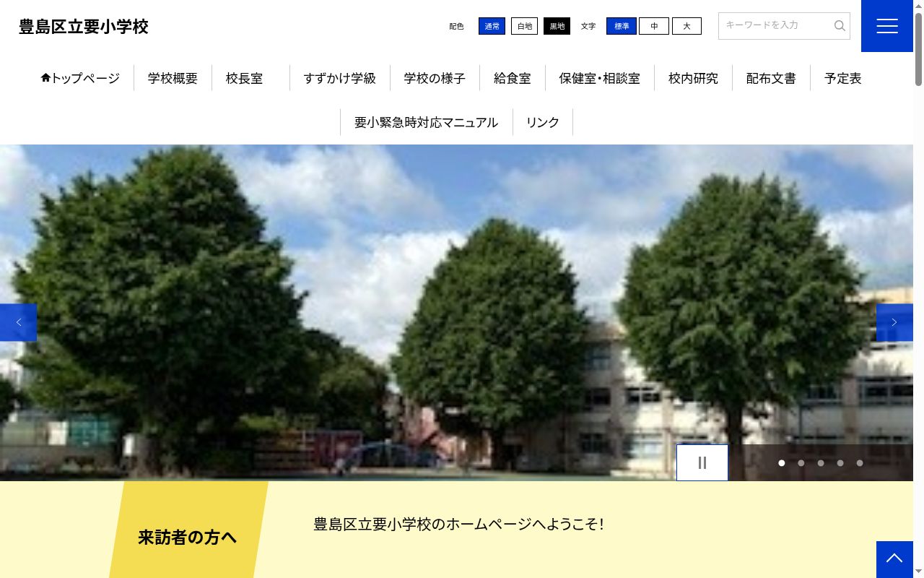924x578 pixels.
Task: Click the 来訪者の方へ heading
Action: [x=187, y=538]
